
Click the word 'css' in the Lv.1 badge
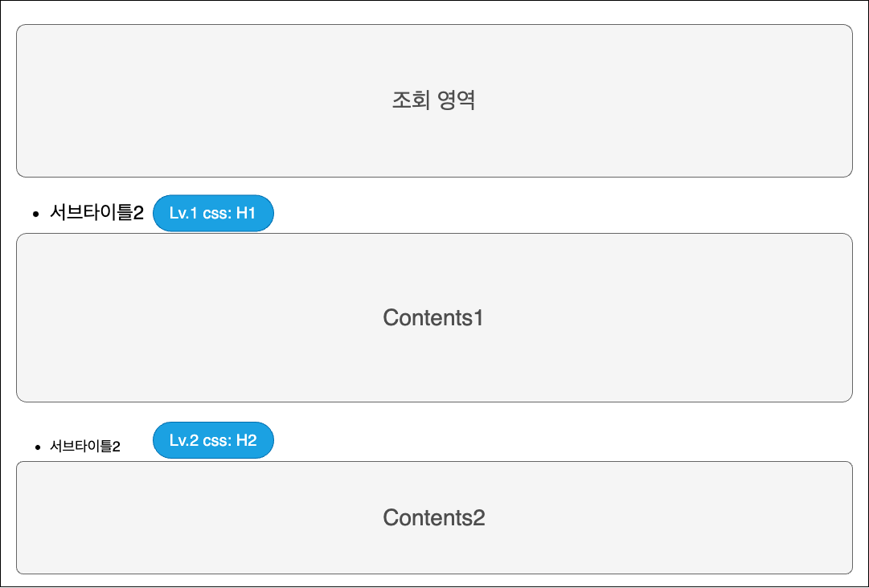coord(215,213)
